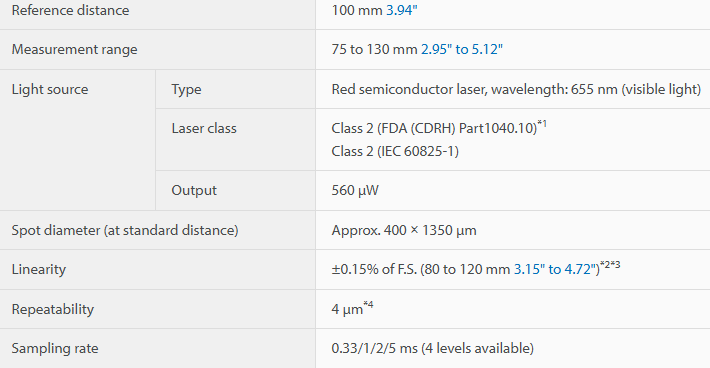Viewport: 710px width, 368px height.
Task: Click the 0.33/1/2/5 ms sampling rate value
Action: tap(432, 349)
